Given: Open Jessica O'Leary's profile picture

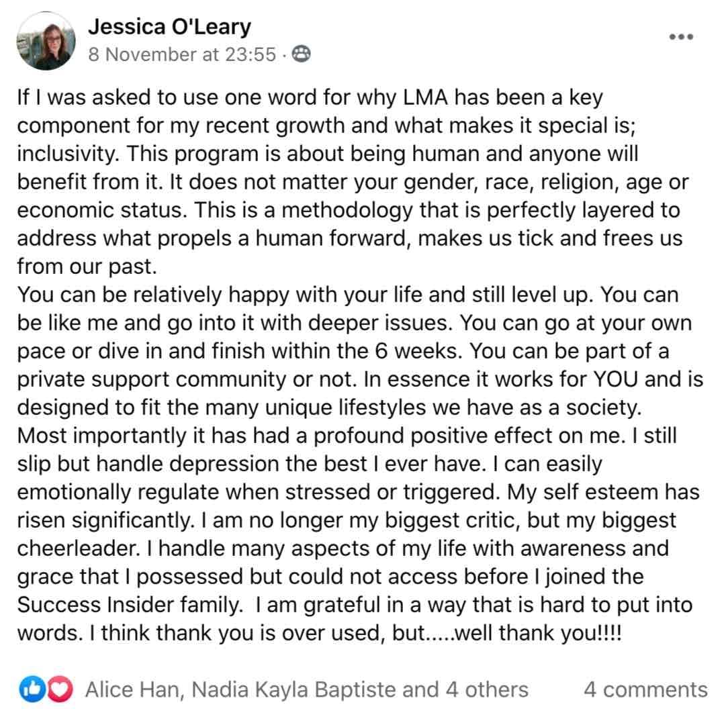Looking at the screenshot, I should click(x=46, y=42).
